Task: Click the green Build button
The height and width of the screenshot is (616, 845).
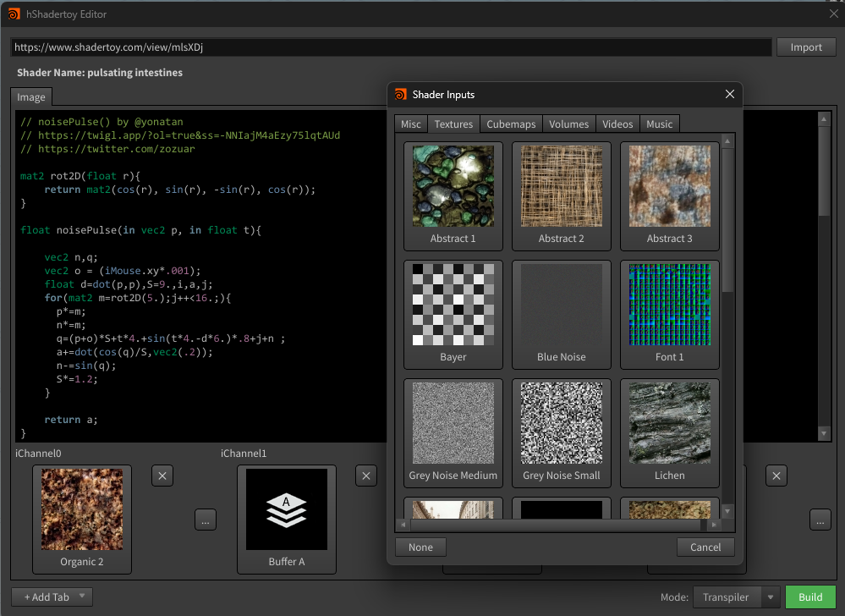Action: [810, 597]
